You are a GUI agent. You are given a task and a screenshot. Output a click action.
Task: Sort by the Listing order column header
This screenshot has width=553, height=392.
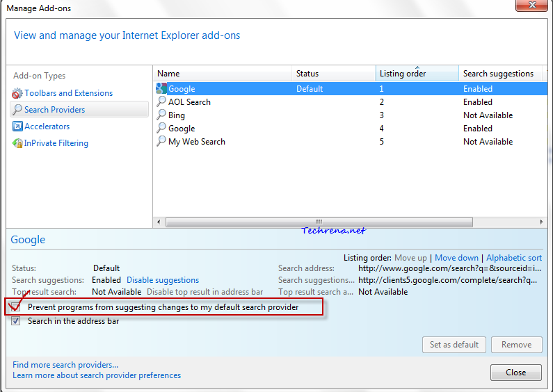click(x=417, y=73)
